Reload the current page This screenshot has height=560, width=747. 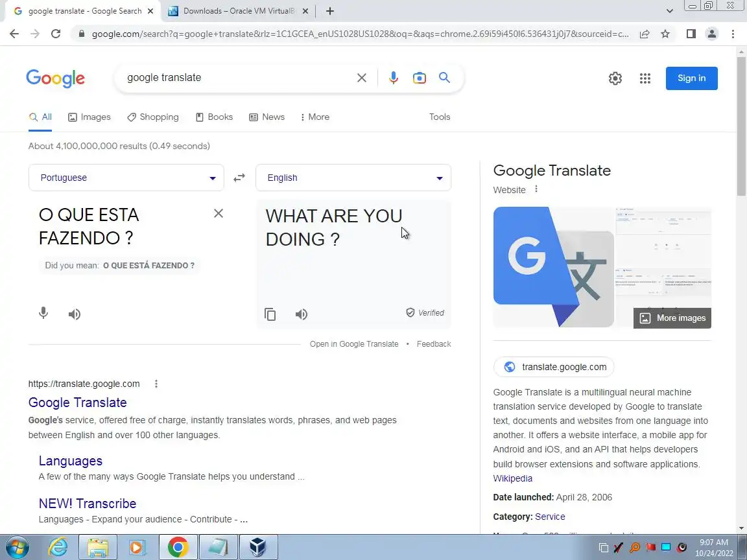[56, 34]
